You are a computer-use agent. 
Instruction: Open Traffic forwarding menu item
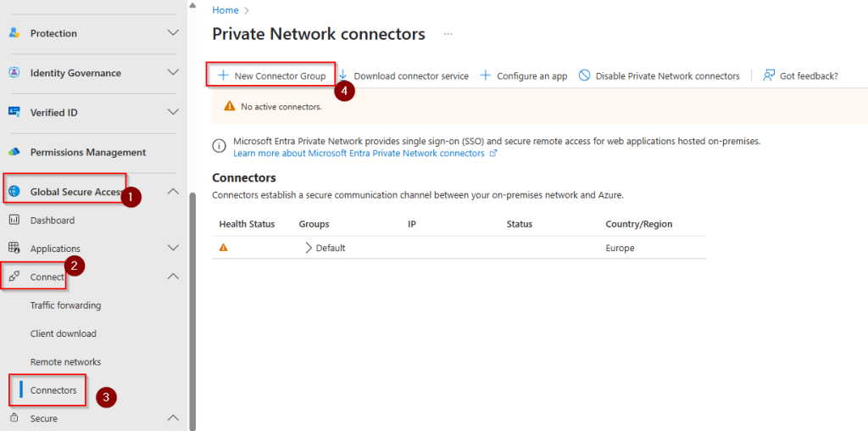65,305
